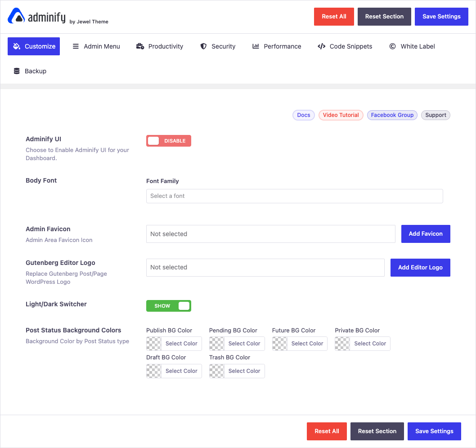This screenshot has height=448, width=476.
Task: Click the bottom Save Settings button
Action: (434, 431)
